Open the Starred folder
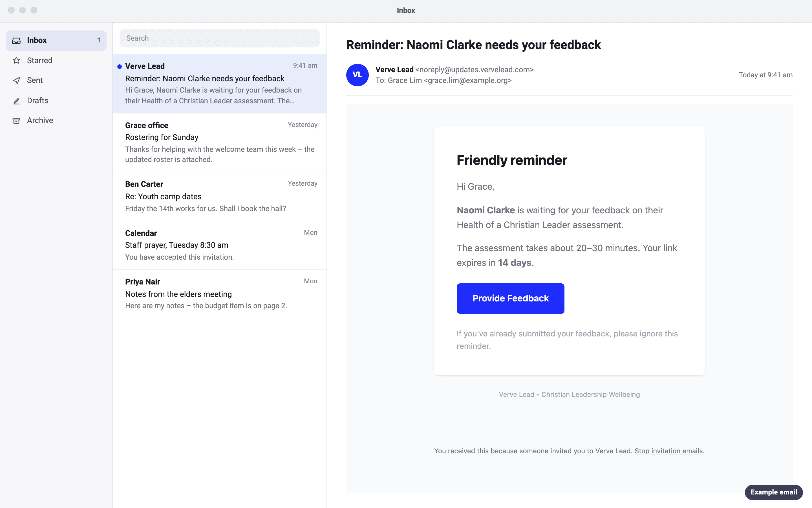This screenshot has width=812, height=508. [56, 60]
